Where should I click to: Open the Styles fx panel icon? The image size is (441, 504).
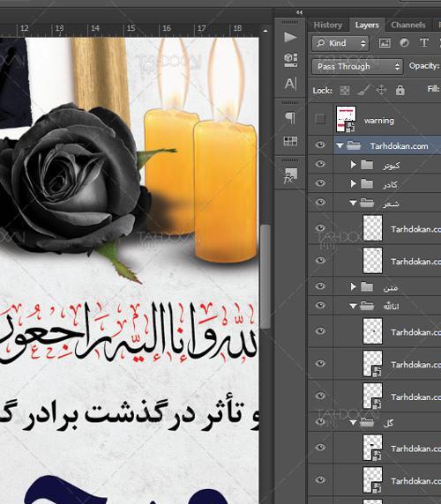coord(290,175)
